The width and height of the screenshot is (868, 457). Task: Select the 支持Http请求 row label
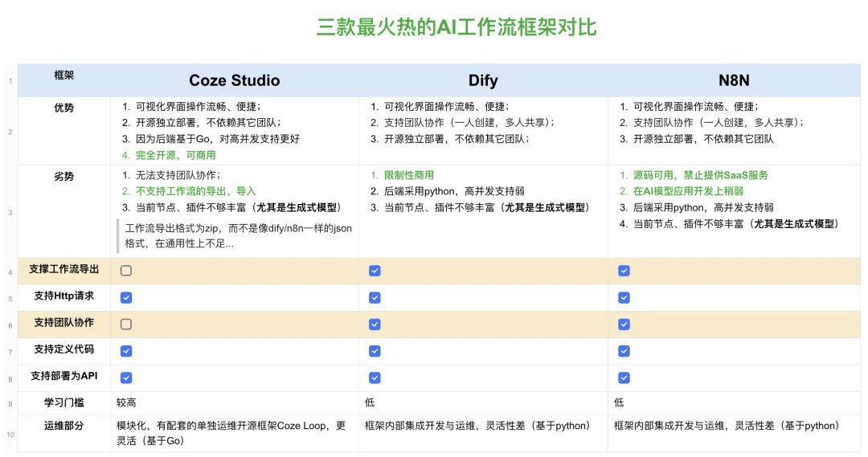pyautogui.click(x=63, y=296)
